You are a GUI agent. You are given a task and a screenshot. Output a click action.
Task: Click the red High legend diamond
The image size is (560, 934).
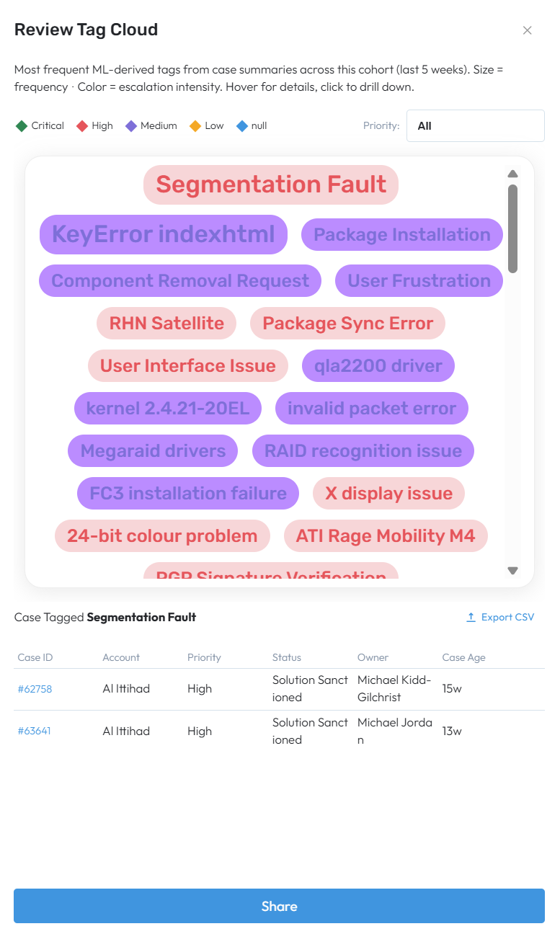pyautogui.click(x=82, y=126)
